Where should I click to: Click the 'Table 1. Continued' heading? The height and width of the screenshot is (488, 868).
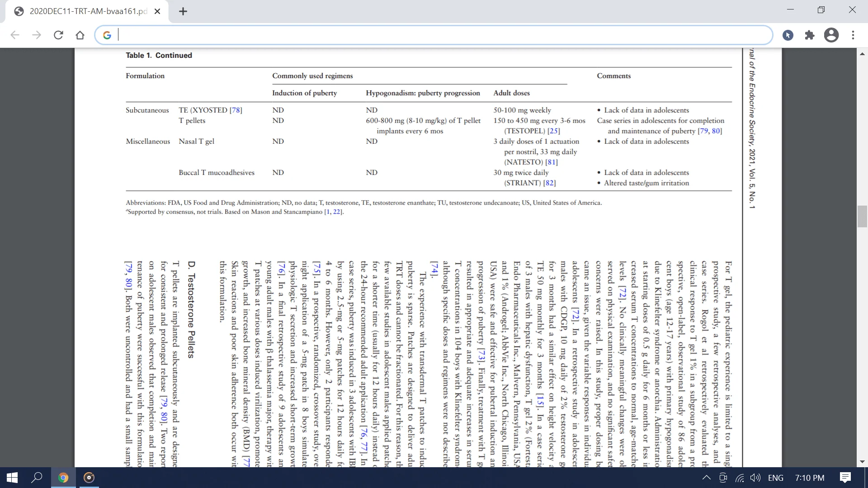coord(159,55)
